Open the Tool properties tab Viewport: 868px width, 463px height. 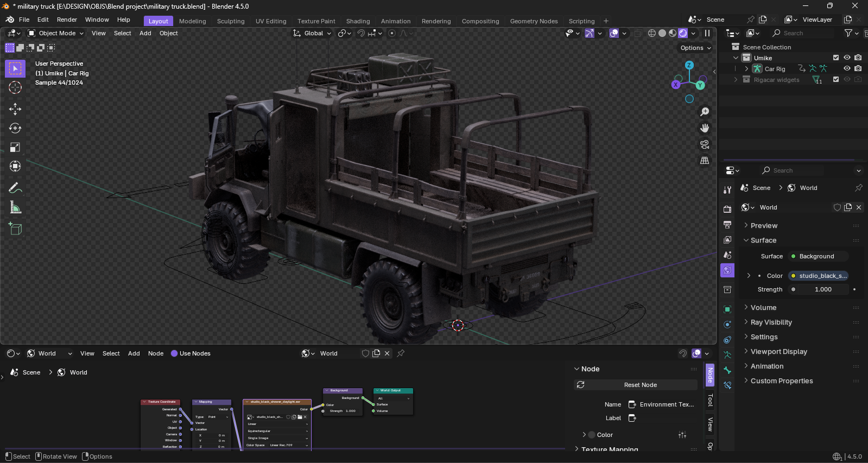[727, 190]
